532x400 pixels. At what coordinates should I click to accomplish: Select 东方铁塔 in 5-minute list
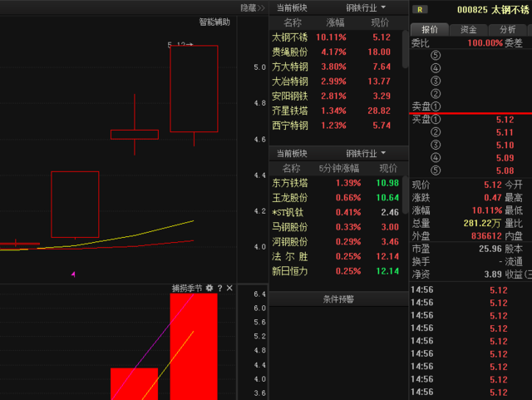tap(336, 183)
